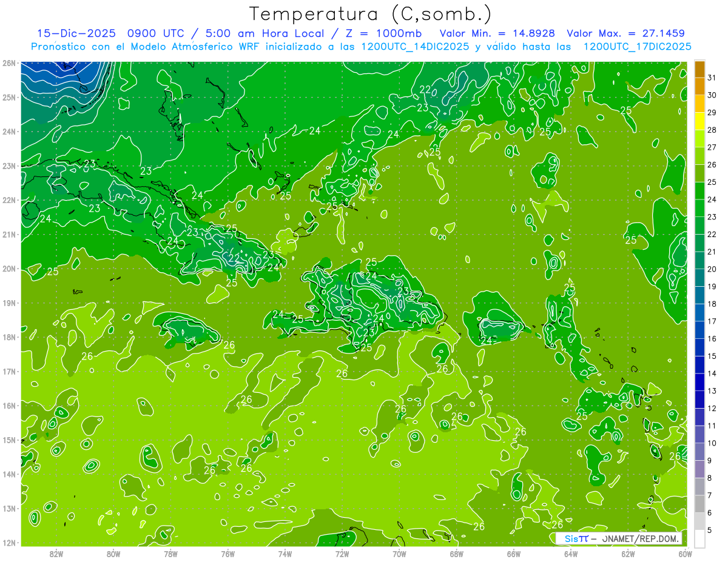Click the '82W' longitude axis label
Image resolution: width=728 pixels, height=562 pixels.
(56, 554)
